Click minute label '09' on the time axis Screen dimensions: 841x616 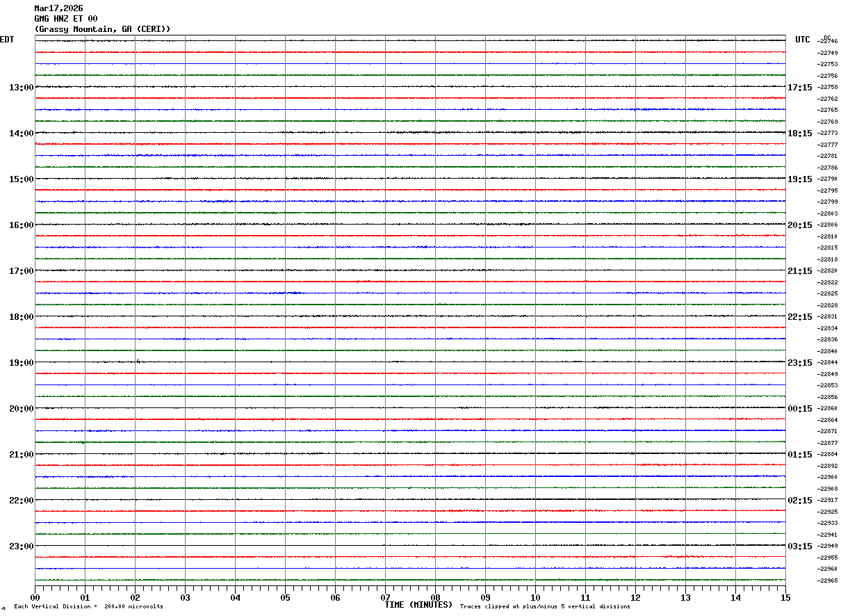coord(485,598)
